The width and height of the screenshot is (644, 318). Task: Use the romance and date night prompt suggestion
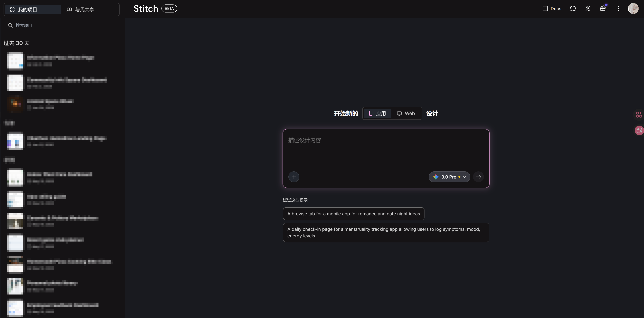pyautogui.click(x=354, y=214)
